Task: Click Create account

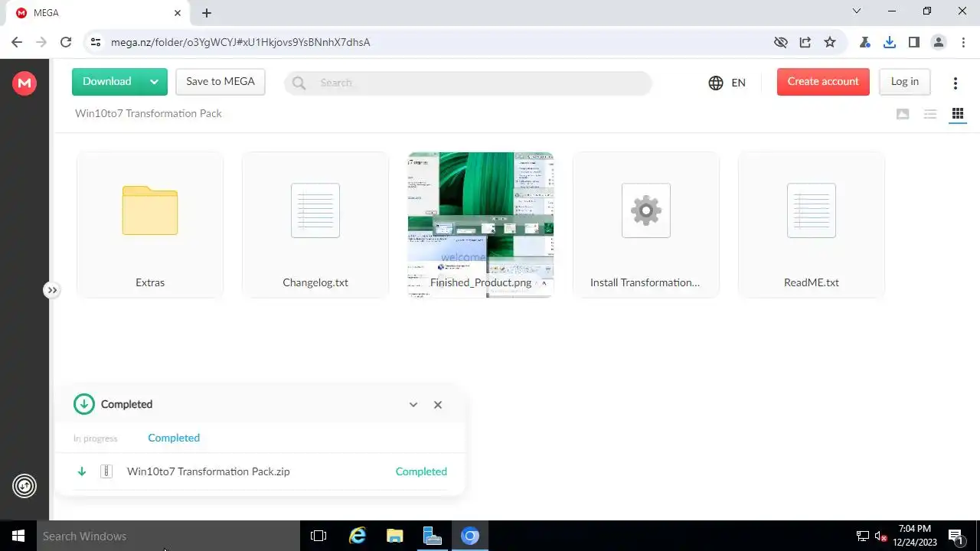Action: click(823, 82)
